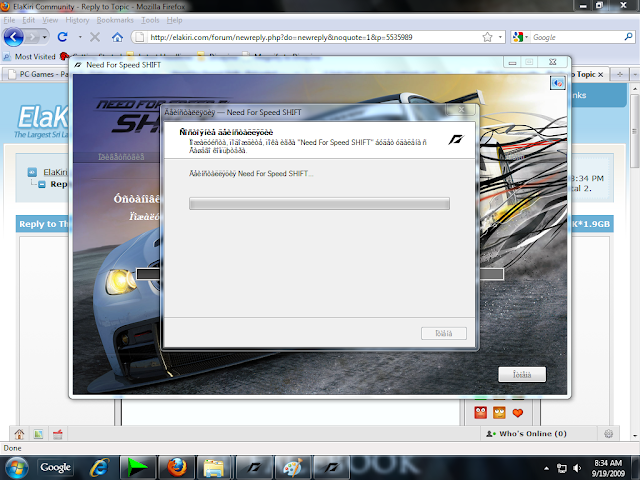Open the Windows Start menu
The width and height of the screenshot is (640, 480).
coord(16,468)
